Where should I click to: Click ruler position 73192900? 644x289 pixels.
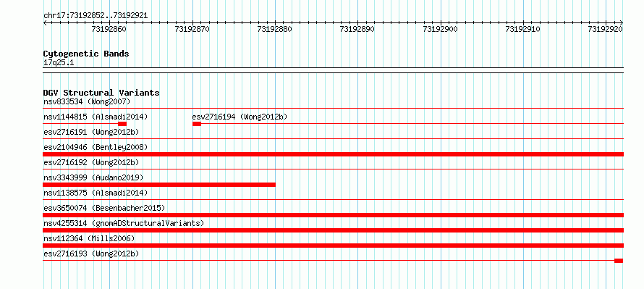tap(440, 29)
